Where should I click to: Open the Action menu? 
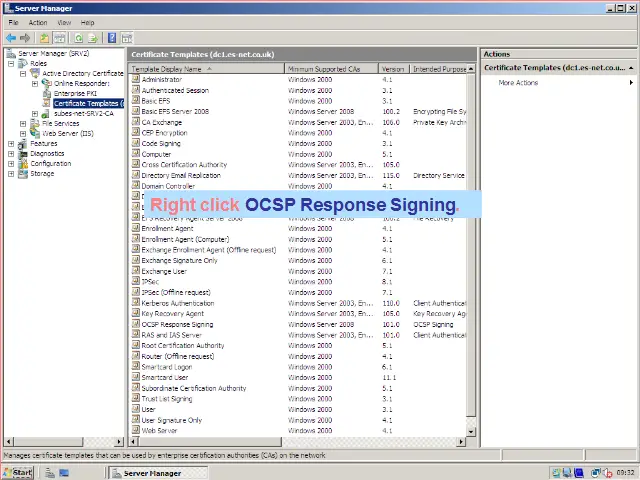point(38,22)
